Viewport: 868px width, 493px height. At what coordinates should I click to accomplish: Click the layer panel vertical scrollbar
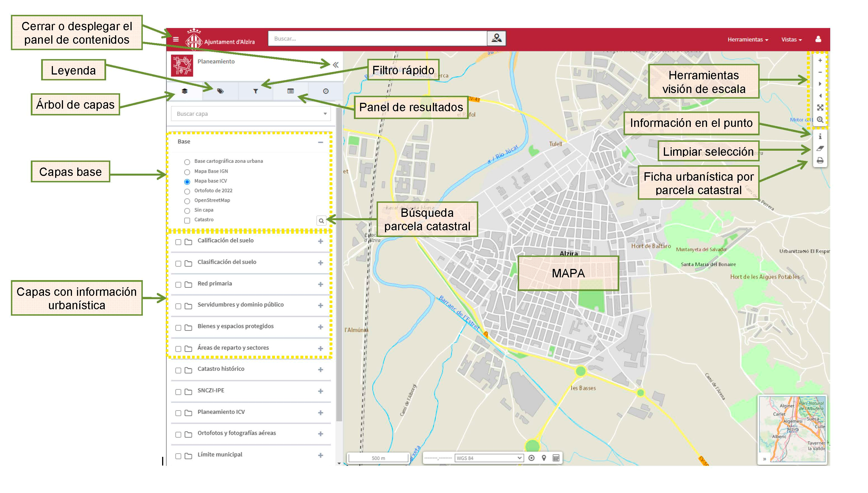[x=339, y=264]
